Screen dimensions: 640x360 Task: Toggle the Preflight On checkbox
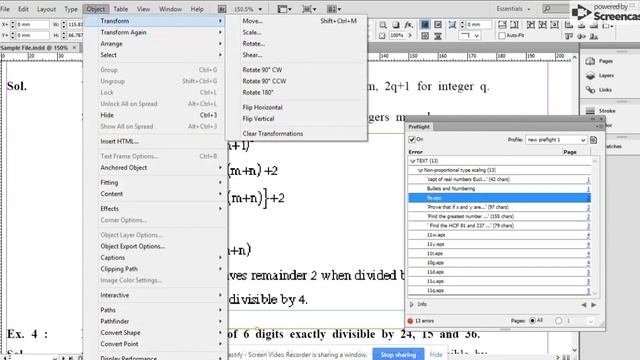tap(412, 140)
